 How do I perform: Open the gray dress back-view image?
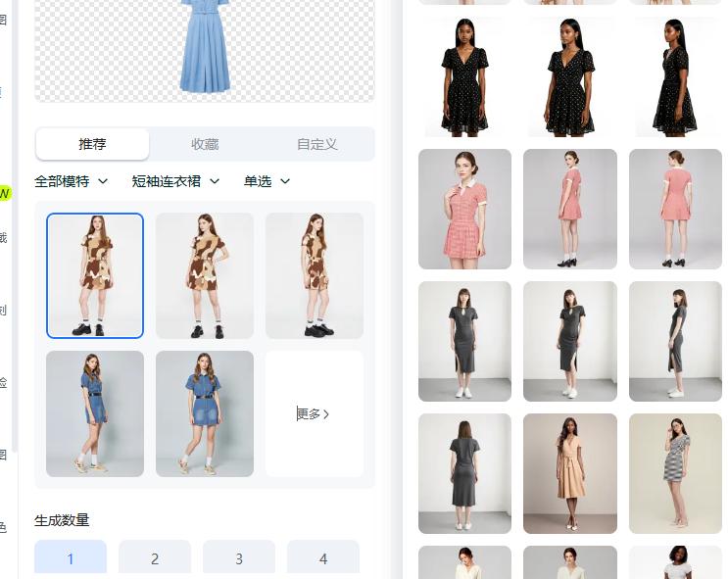point(464,473)
